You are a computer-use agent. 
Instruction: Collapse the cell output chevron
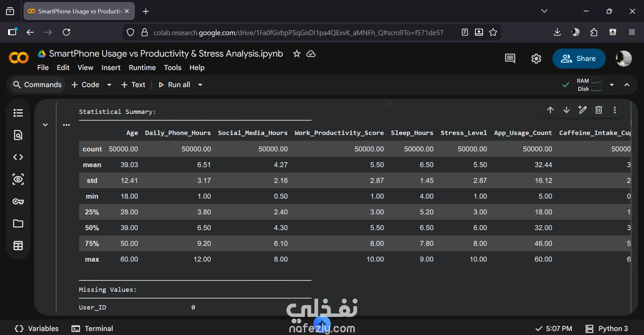pos(45,125)
